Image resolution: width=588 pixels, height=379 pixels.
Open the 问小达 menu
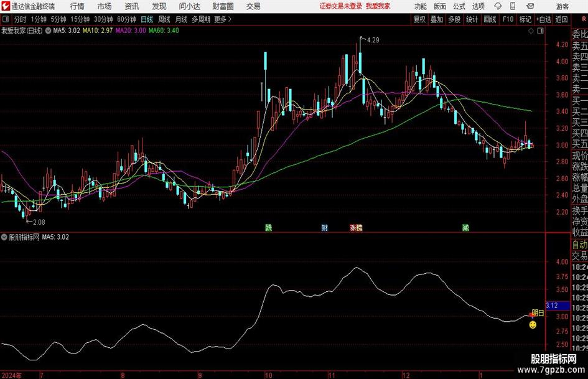point(189,6)
